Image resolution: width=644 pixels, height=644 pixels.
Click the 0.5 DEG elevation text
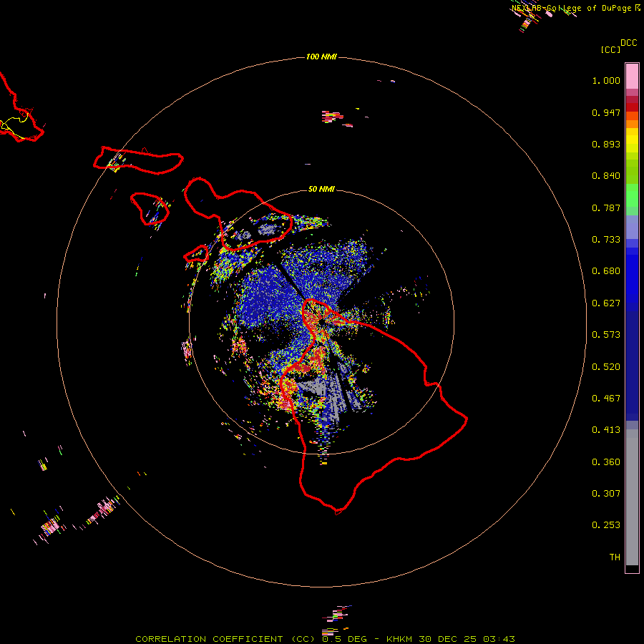(x=344, y=639)
